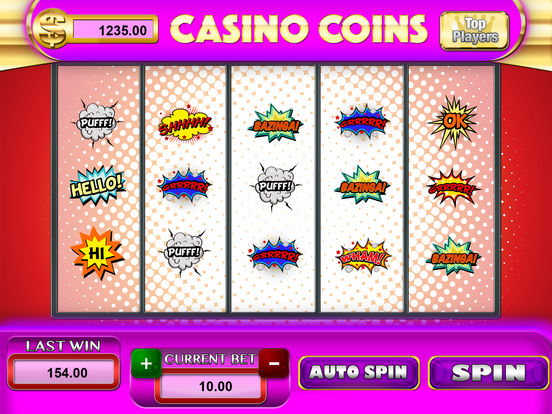The height and width of the screenshot is (414, 552).
Task: Start AUTO SPIN mode
Action: point(358,373)
